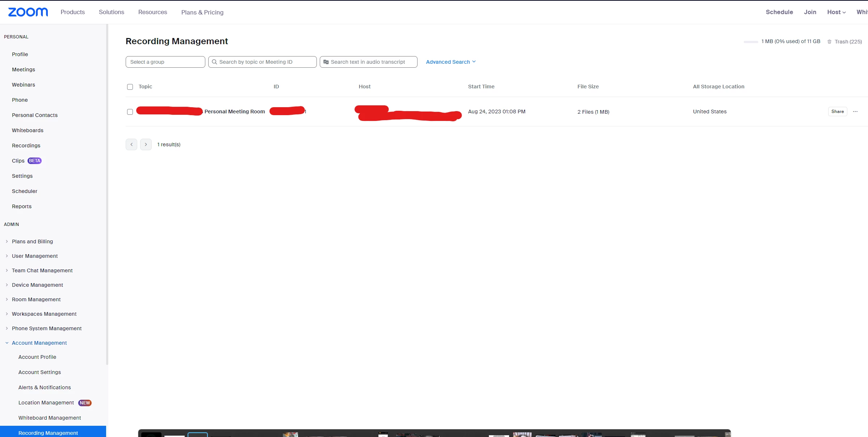Click the BETA badge next to Clips
868x437 pixels.
[34, 161]
